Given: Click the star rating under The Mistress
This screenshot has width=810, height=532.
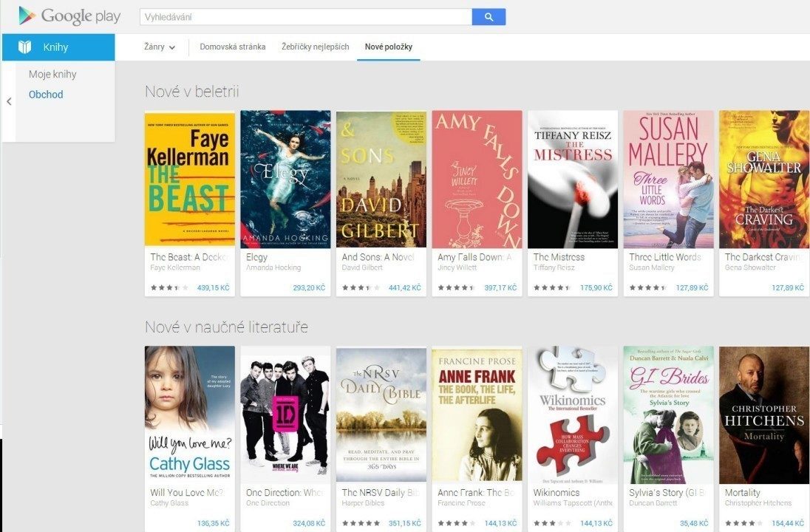Looking at the screenshot, I should pyautogui.click(x=552, y=287).
